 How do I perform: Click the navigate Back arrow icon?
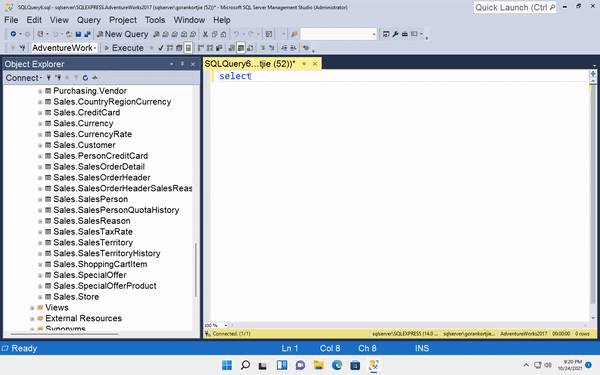pyautogui.click(x=13, y=34)
